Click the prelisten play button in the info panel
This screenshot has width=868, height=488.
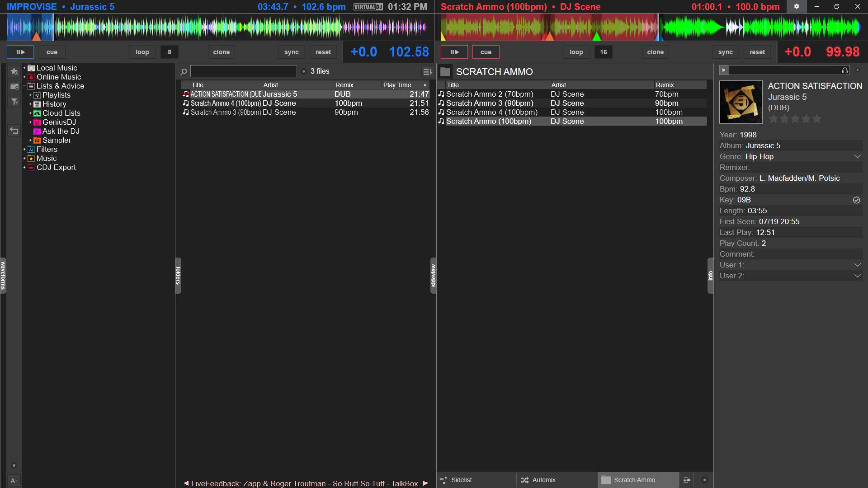724,70
